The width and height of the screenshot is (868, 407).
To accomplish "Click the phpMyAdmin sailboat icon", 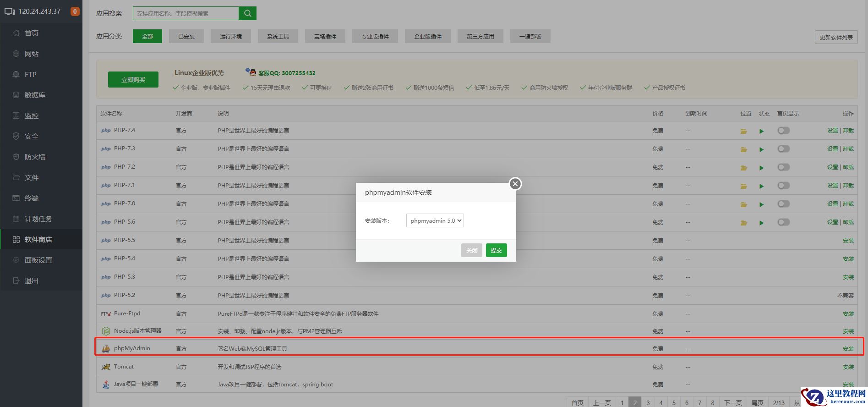I will 106,348.
